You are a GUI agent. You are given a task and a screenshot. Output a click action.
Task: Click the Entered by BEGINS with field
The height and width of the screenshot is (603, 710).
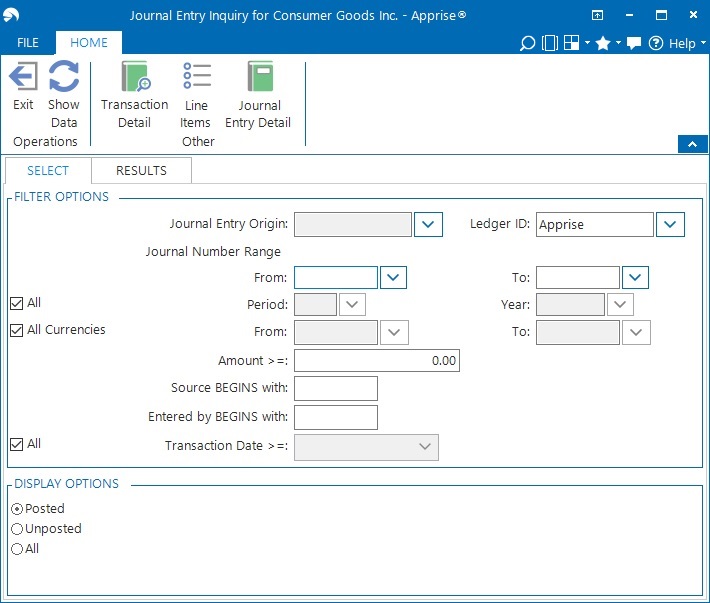[x=336, y=417]
